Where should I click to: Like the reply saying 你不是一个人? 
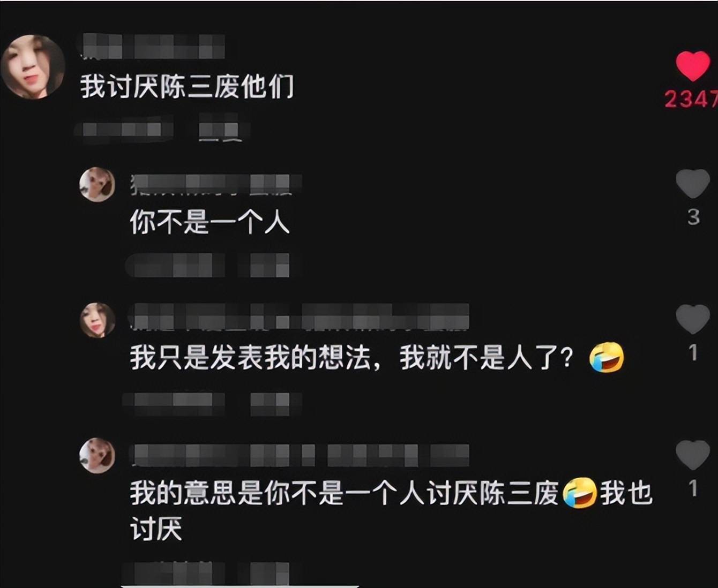(x=693, y=184)
